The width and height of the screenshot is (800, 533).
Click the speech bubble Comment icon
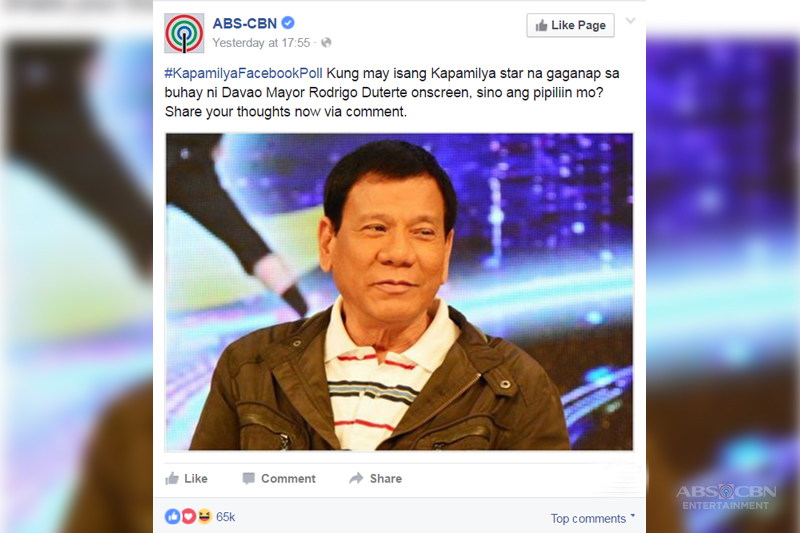(x=248, y=478)
